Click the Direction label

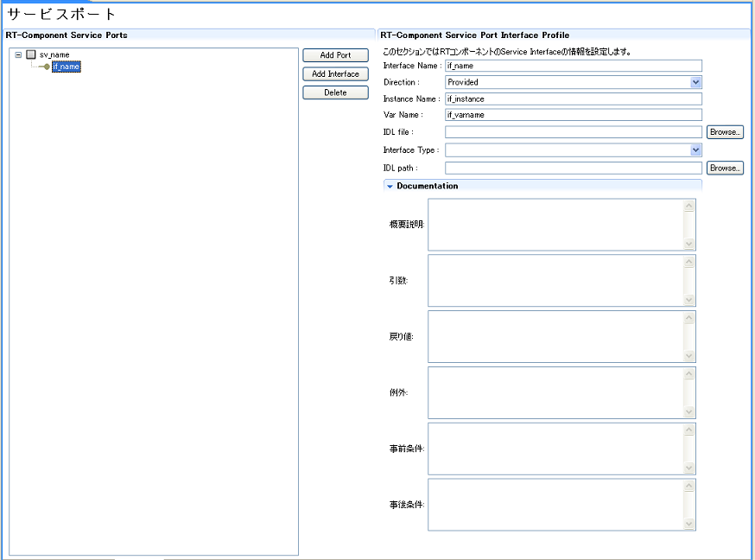[x=402, y=82]
